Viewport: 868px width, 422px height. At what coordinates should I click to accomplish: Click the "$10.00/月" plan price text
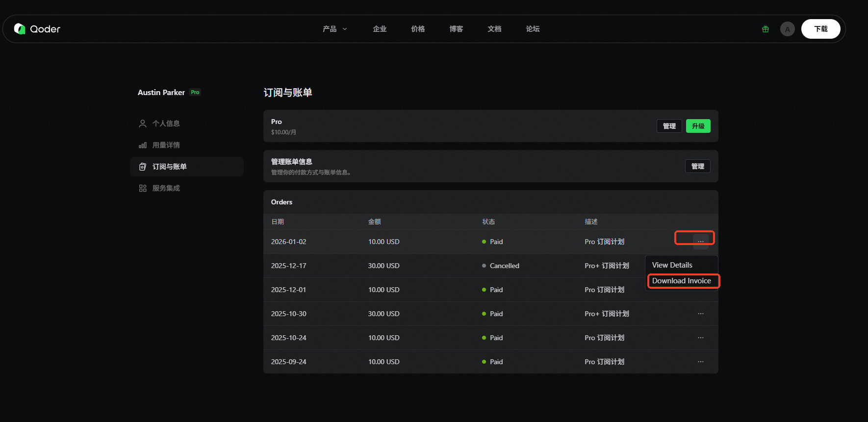[283, 132]
